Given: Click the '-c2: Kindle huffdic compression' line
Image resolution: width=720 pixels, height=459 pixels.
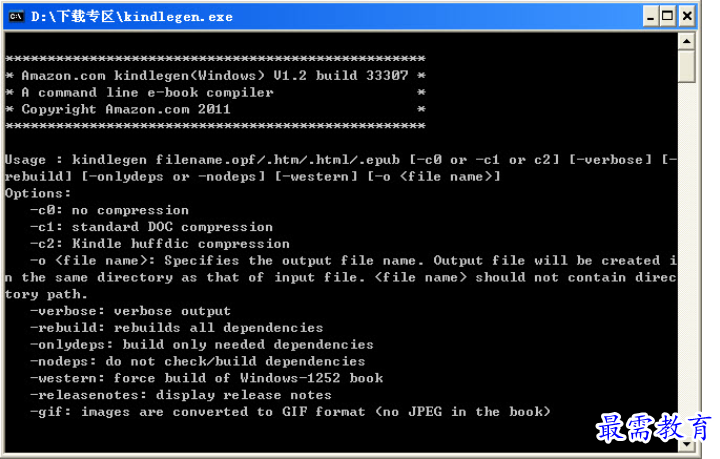Looking at the screenshot, I should coord(160,243).
